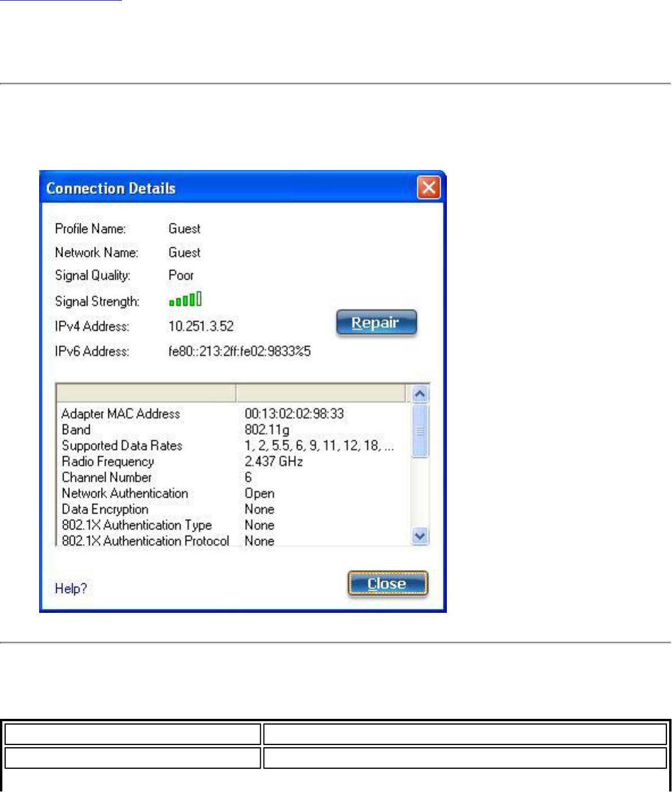The height and width of the screenshot is (792, 672).
Task: Click the details list scroll down arrow
Action: click(x=420, y=536)
